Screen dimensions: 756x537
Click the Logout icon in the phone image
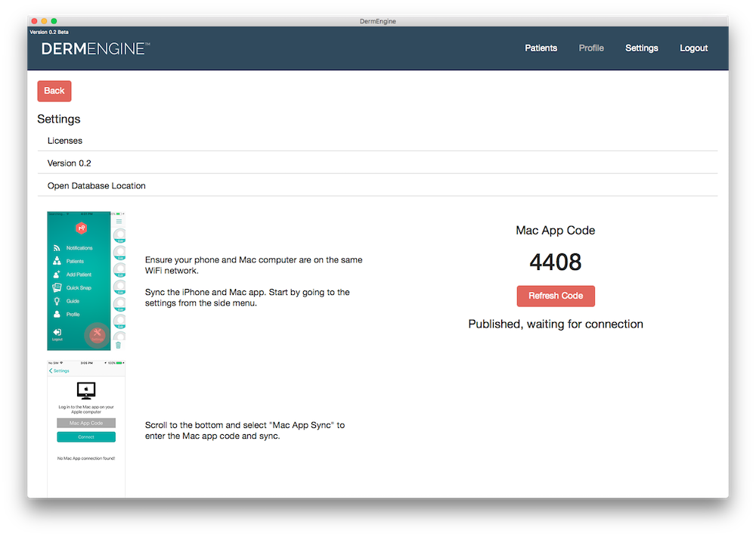pyautogui.click(x=57, y=332)
